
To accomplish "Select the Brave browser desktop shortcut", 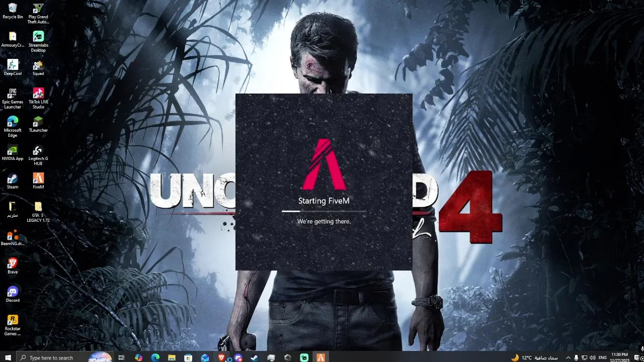I will [13, 266].
